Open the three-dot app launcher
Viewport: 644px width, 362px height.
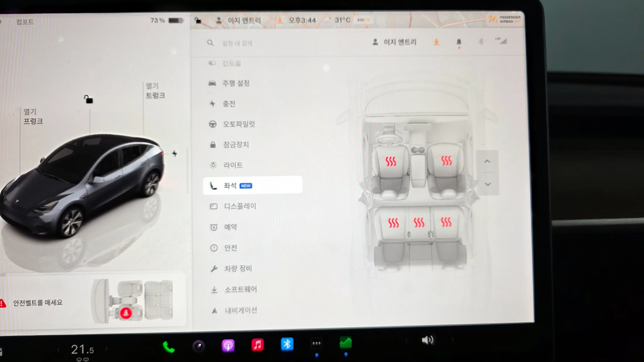(x=316, y=344)
